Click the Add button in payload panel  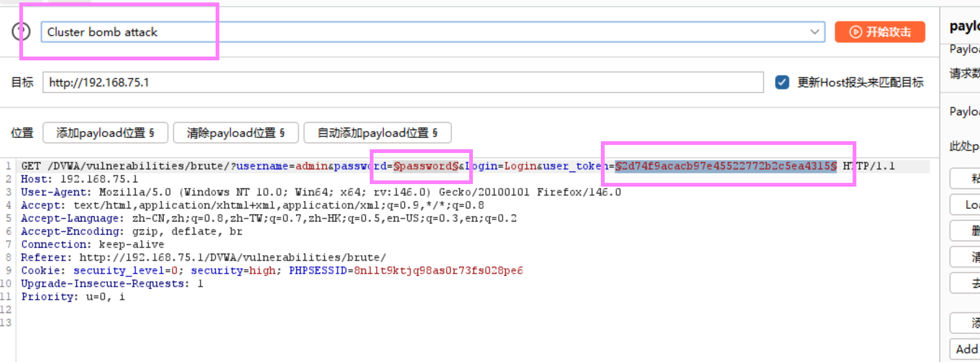pos(966,349)
